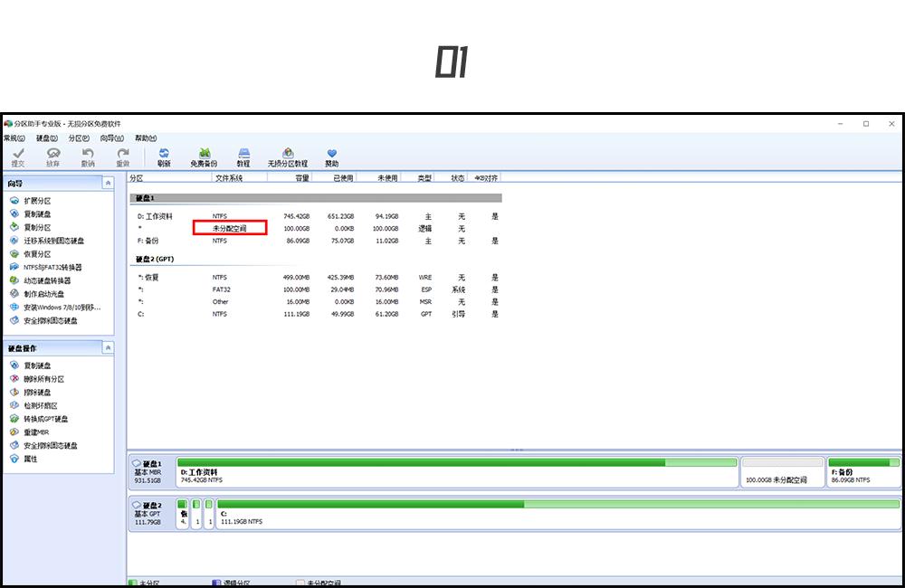Open the 恢复分区 wizard

tap(31, 254)
